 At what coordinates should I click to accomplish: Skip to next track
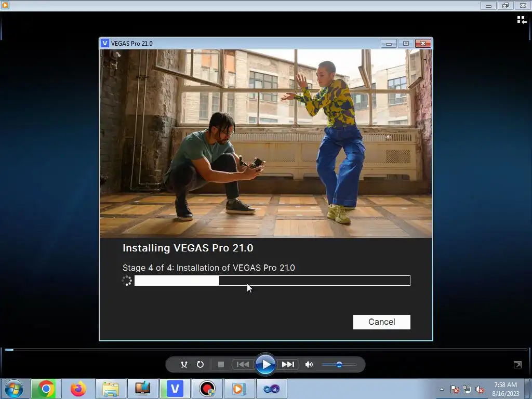[x=288, y=364]
